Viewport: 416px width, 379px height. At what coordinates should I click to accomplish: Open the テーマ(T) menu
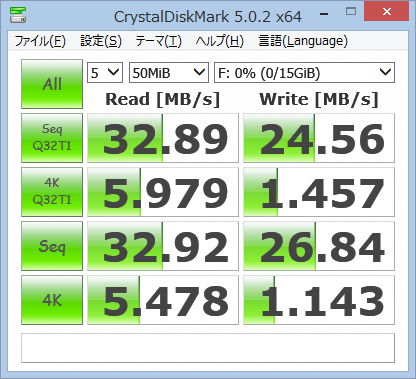158,41
